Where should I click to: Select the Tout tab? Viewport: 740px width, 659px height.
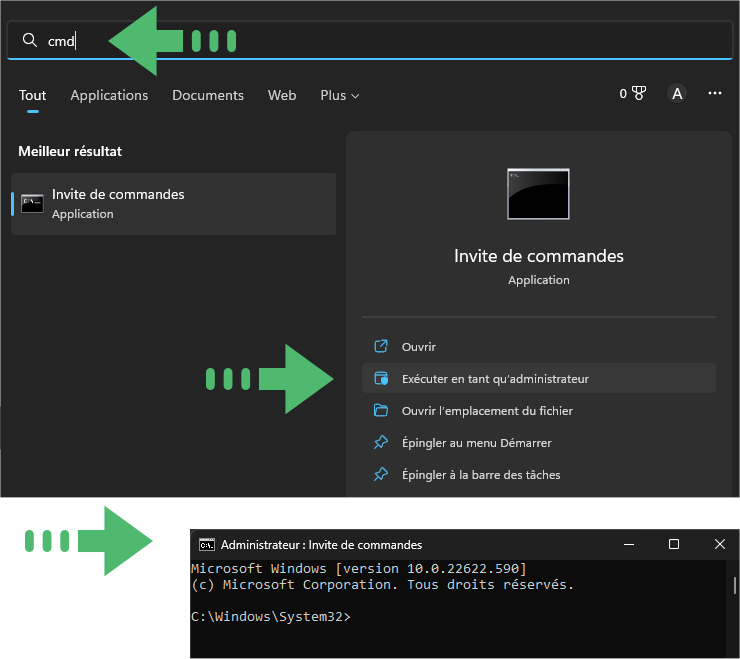pos(33,95)
